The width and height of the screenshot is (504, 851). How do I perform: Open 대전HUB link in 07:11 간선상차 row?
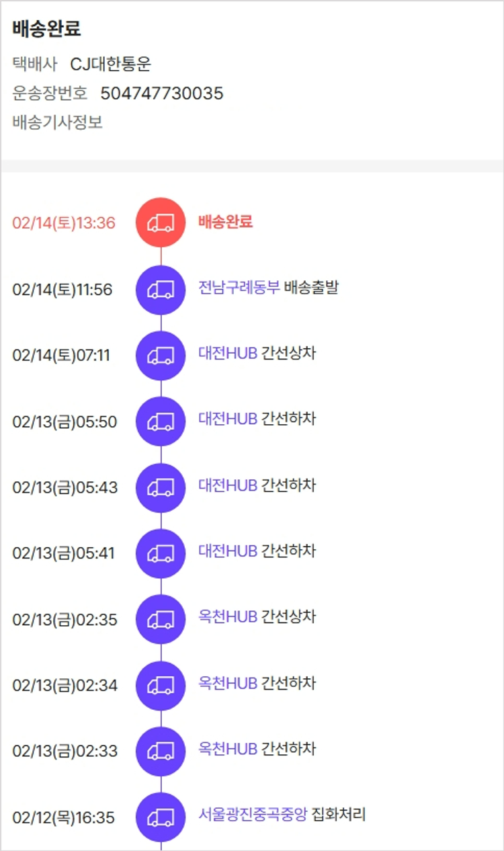coord(228,354)
